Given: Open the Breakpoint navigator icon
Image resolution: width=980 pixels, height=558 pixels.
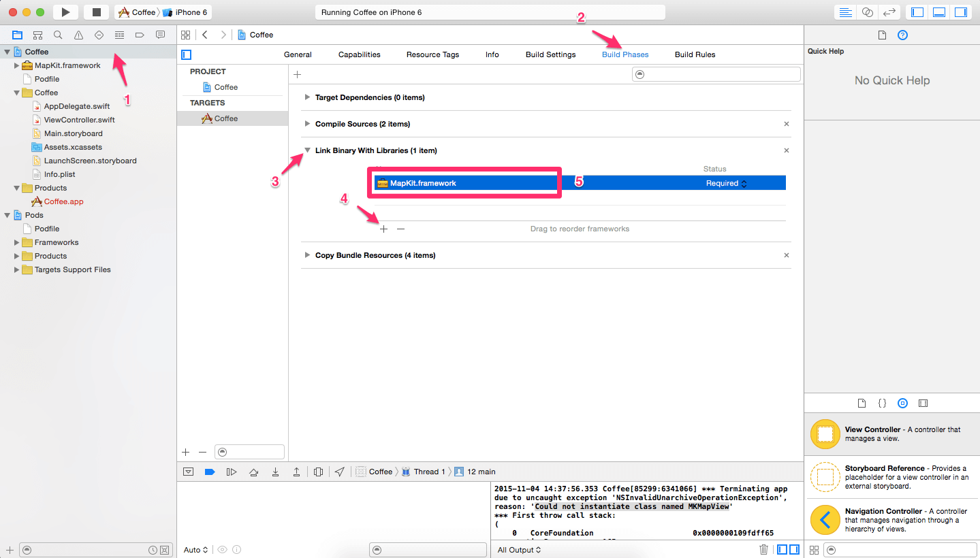Looking at the screenshot, I should pyautogui.click(x=140, y=35).
